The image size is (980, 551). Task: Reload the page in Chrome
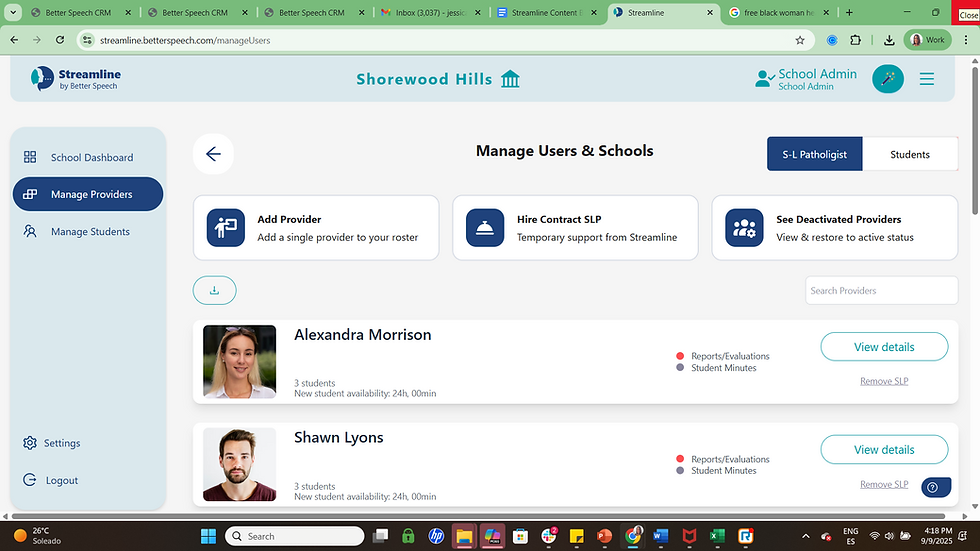(x=59, y=40)
